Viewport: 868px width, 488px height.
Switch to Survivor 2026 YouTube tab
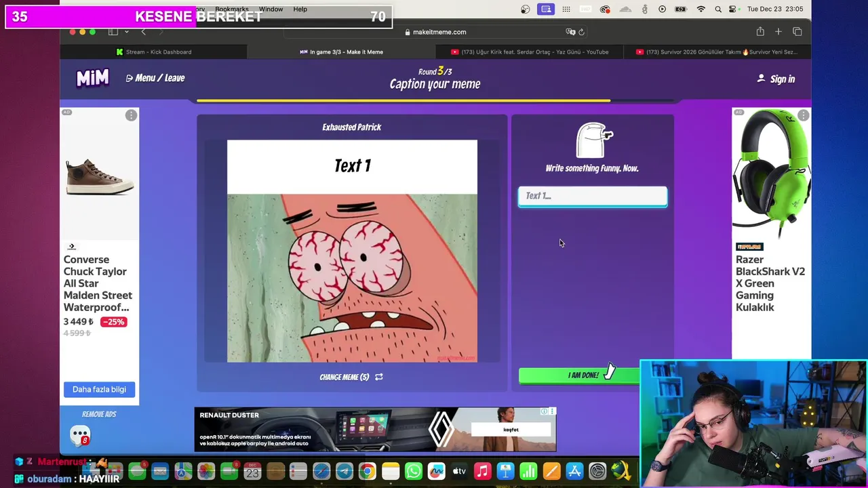tap(716, 52)
